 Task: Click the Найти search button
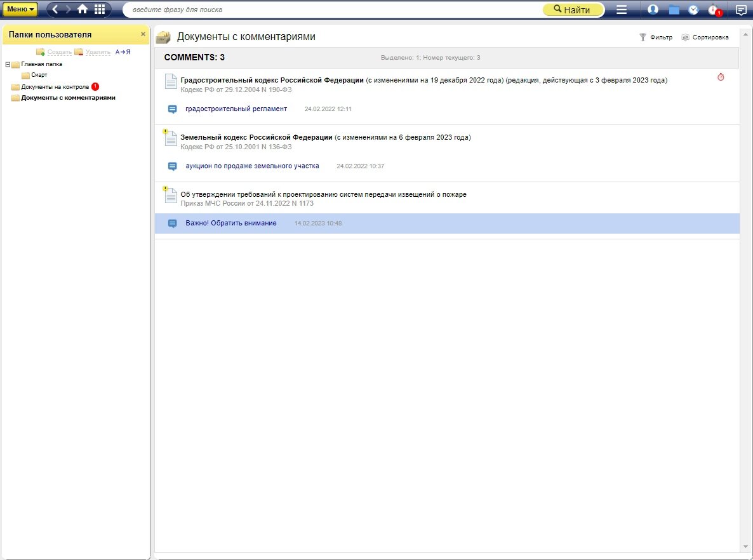click(x=573, y=10)
